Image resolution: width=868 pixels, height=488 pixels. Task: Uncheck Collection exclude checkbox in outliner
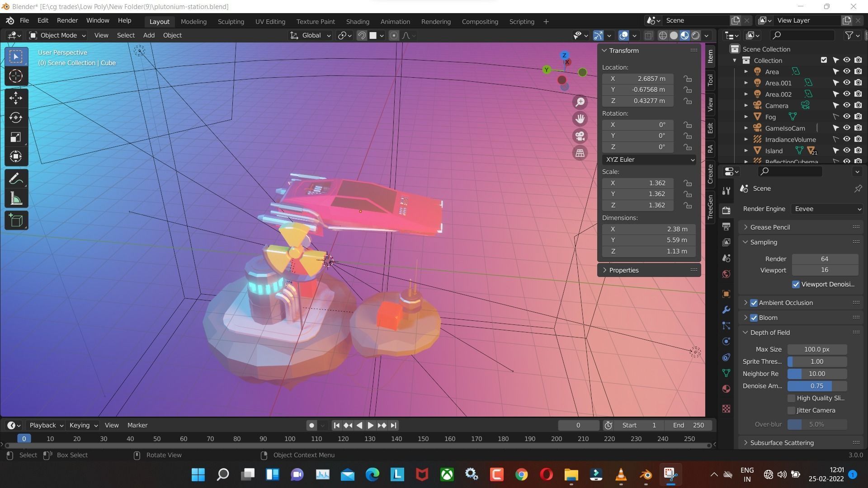click(x=824, y=60)
